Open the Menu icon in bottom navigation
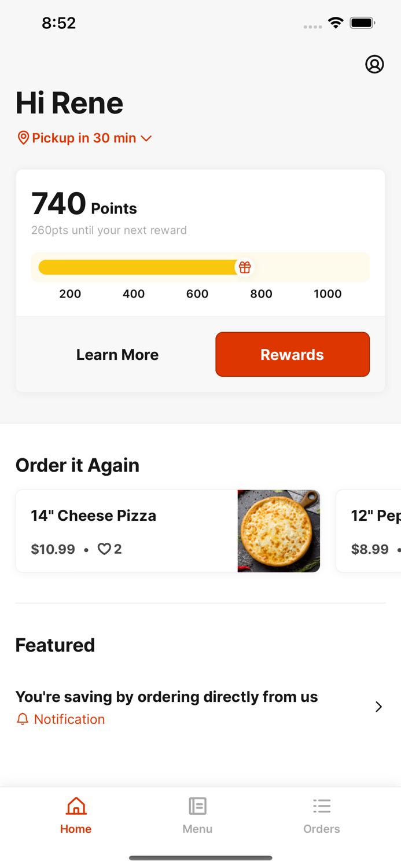401x868 pixels. [x=197, y=805]
